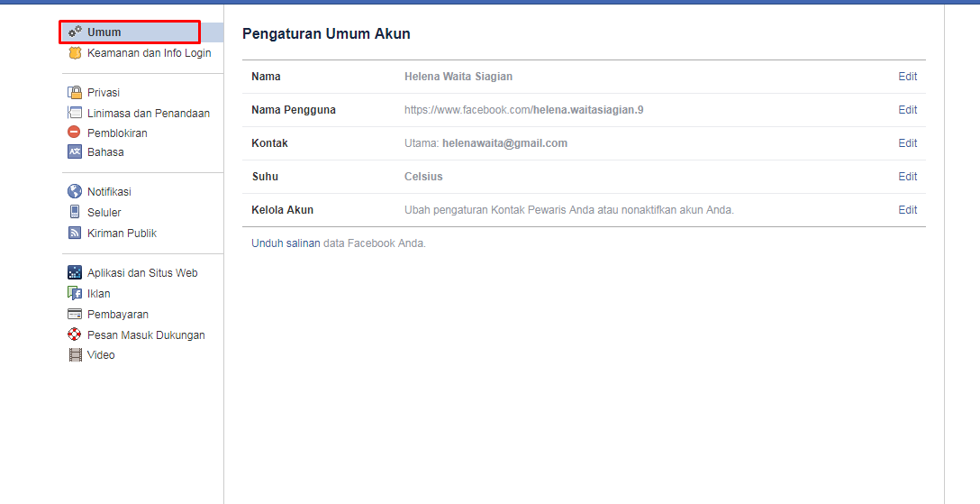The width and height of the screenshot is (980, 504).
Task: Click the Kontak row label
Action: [x=269, y=143]
